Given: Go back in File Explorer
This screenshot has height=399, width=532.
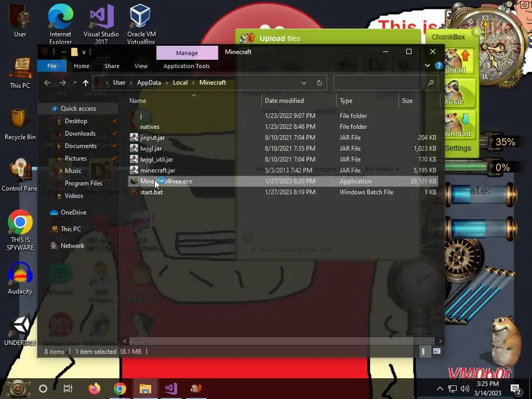Looking at the screenshot, I should click(47, 83).
